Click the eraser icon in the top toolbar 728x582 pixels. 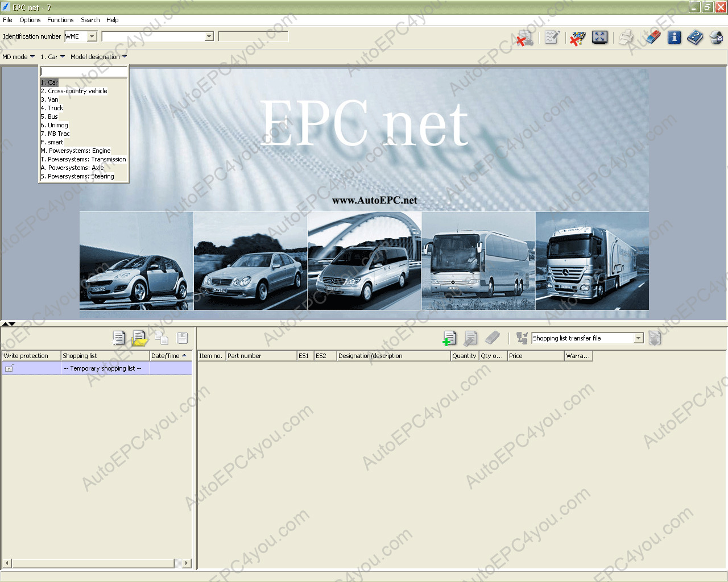(x=653, y=38)
